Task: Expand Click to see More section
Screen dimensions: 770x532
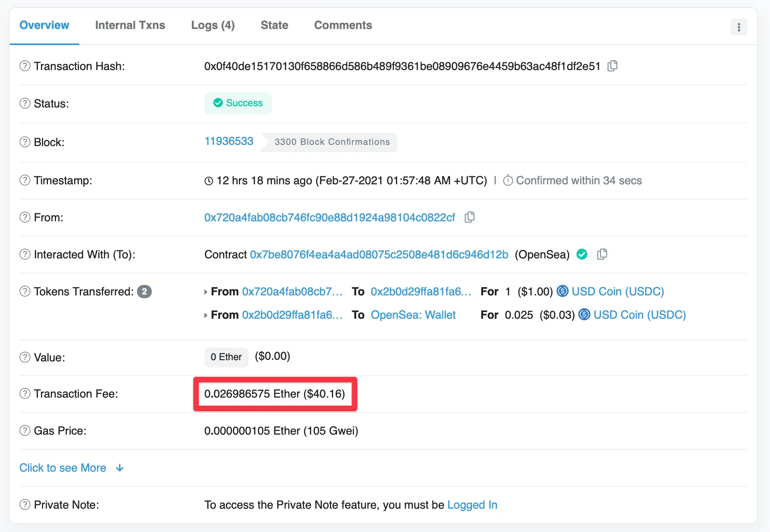Action: tap(62, 468)
